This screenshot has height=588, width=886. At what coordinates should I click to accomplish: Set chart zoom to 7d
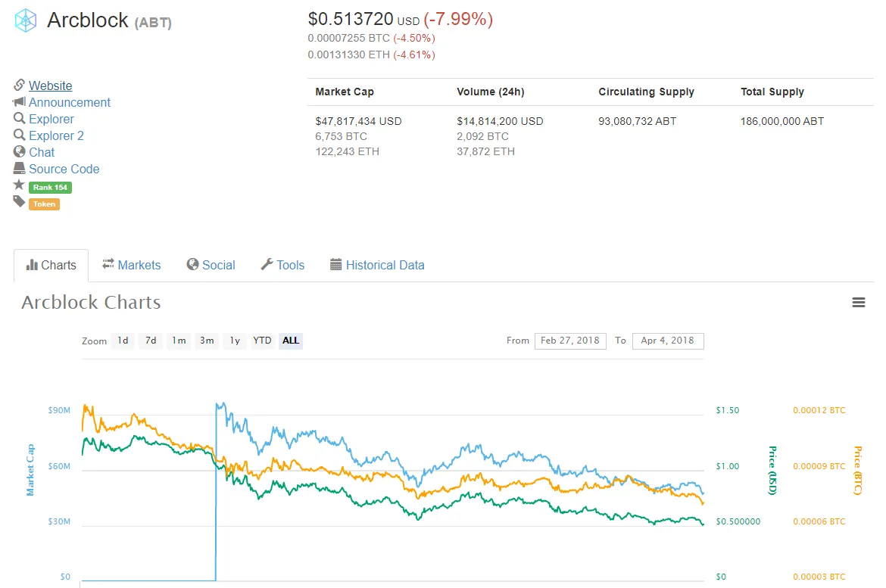coord(150,341)
